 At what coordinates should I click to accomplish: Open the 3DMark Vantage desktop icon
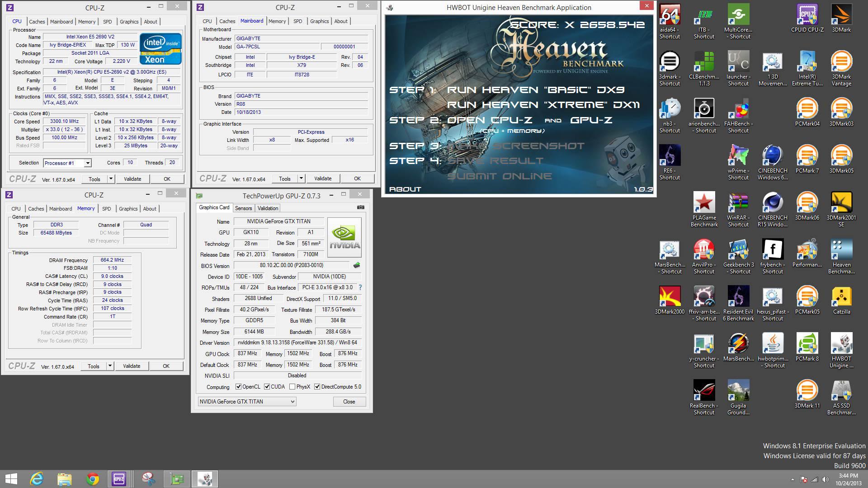[841, 69]
